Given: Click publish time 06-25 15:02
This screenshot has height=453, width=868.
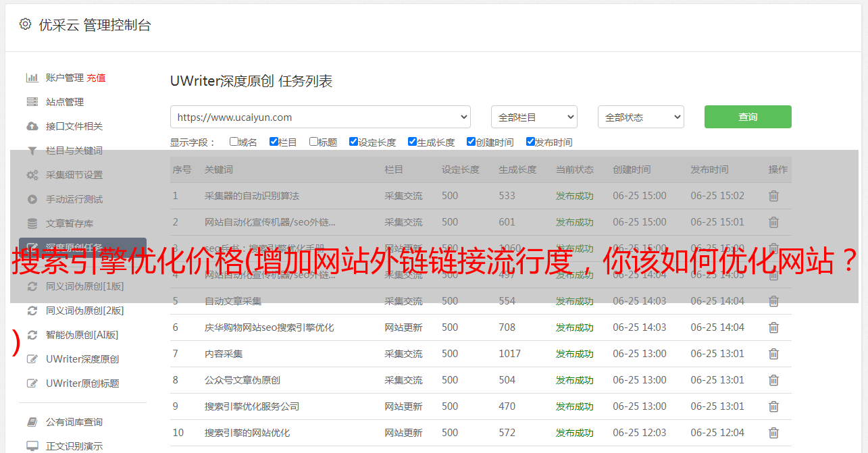Looking at the screenshot, I should 717,196.
